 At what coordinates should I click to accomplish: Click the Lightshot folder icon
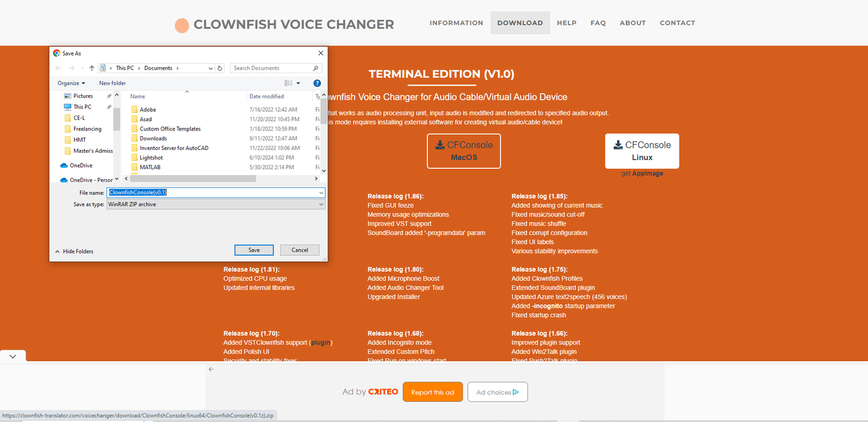pyautogui.click(x=134, y=157)
